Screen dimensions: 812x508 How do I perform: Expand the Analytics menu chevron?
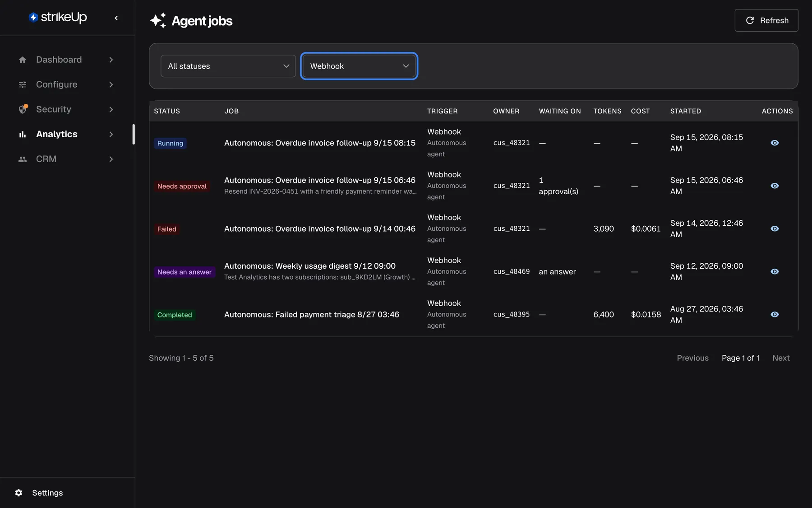(x=111, y=134)
